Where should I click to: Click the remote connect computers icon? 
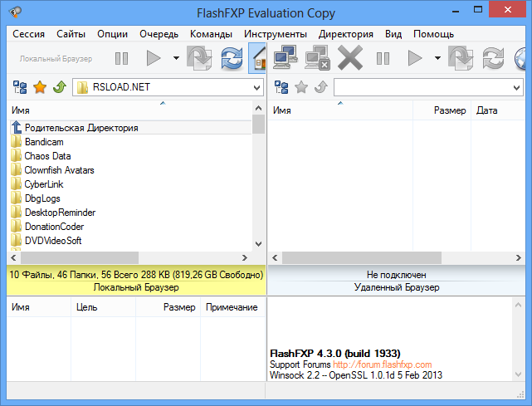pos(286,58)
